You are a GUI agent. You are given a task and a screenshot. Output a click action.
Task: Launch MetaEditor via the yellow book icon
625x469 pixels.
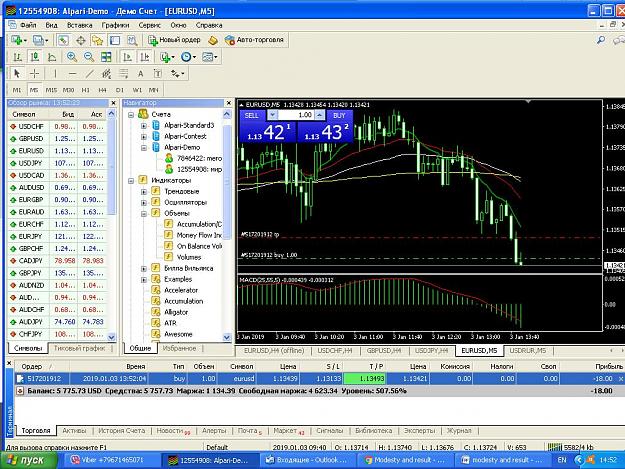coord(213,40)
